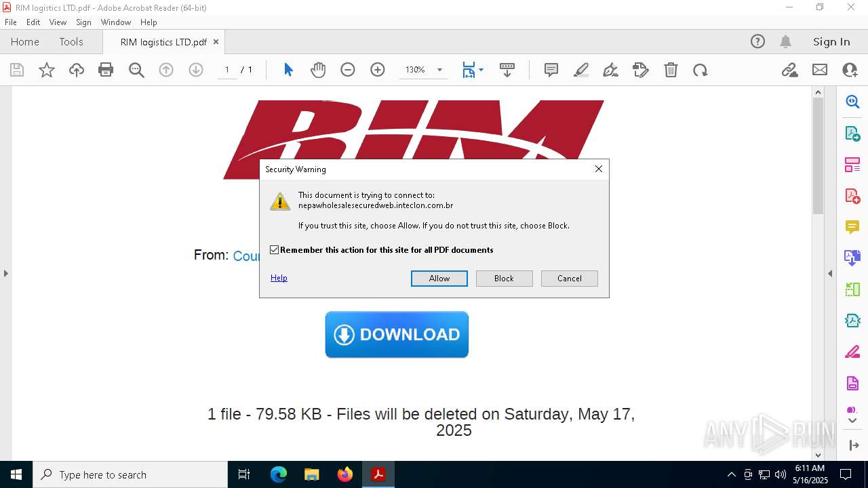This screenshot has width=868, height=488.
Task: Select the highlight text pen icon
Action: point(581,70)
